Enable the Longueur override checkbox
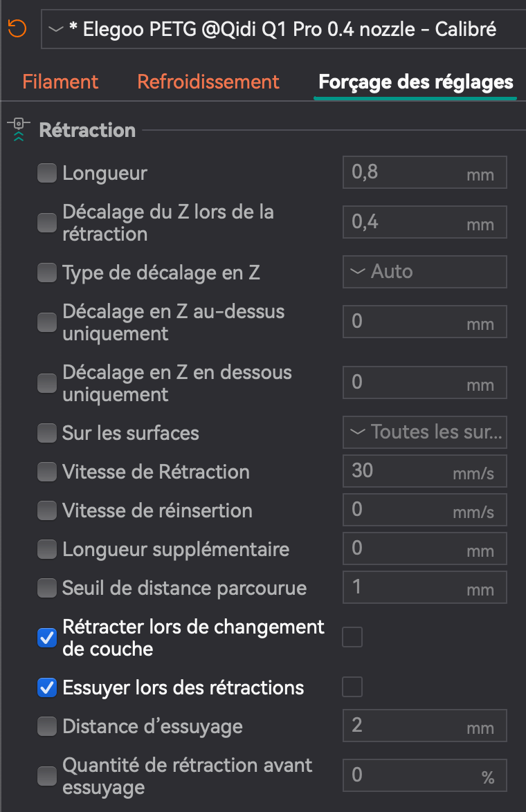526x812 pixels. [x=47, y=173]
